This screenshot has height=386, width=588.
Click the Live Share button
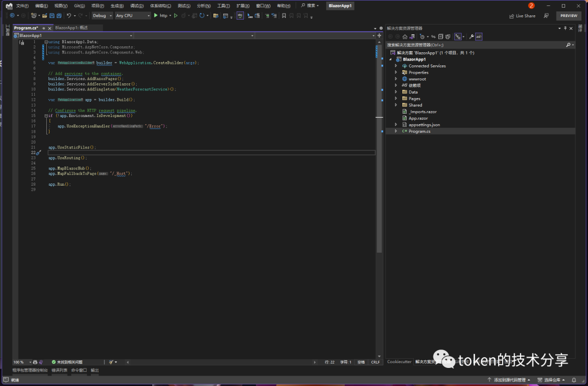click(x=522, y=16)
